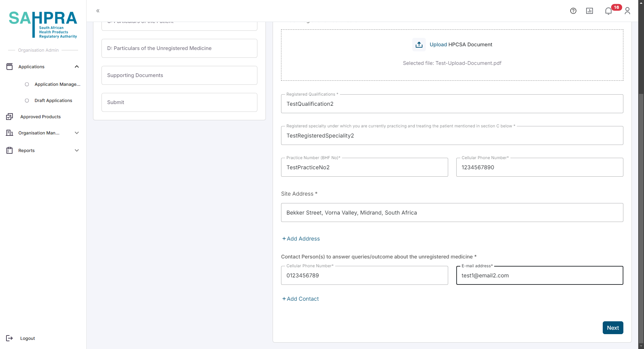Image resolution: width=644 pixels, height=349 pixels.
Task: Go to the Submit step
Action: 179,102
